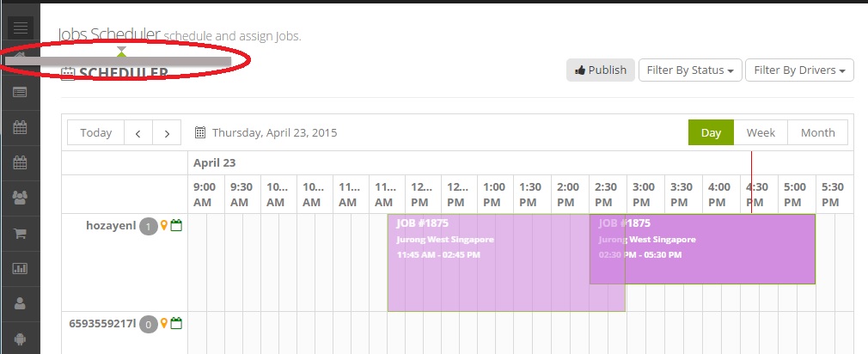Click the list card icon in sidebar
The width and height of the screenshot is (868, 354).
coord(20,92)
